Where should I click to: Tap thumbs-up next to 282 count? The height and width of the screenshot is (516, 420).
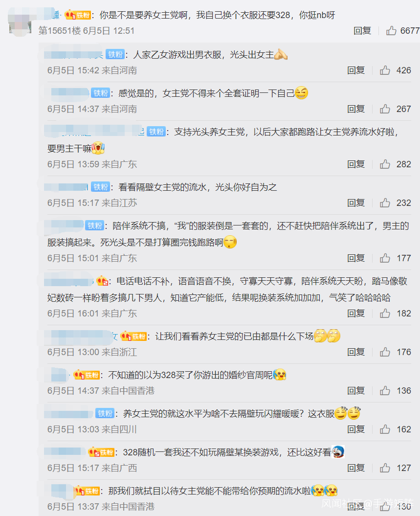(385, 164)
